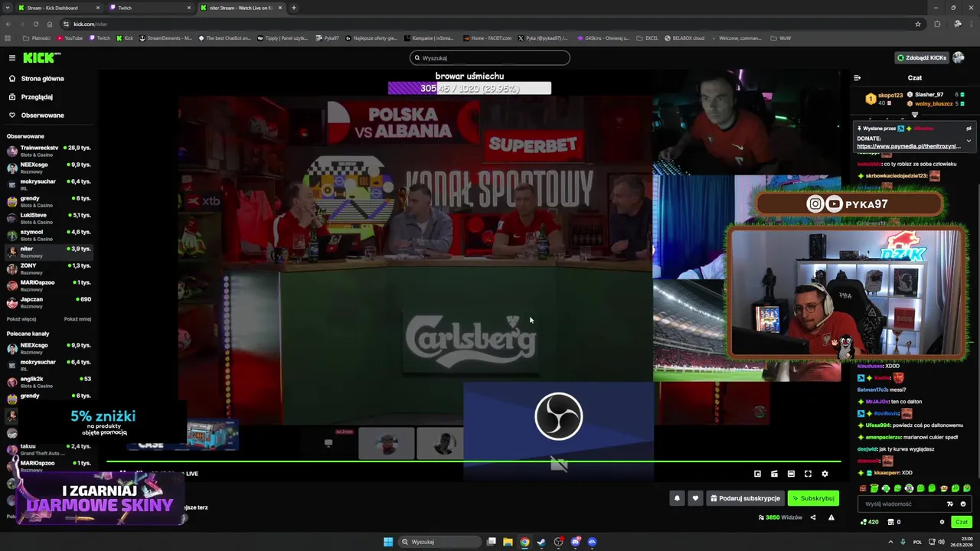
Task: Click the Wyszukaj search field at the top
Action: 490,57
